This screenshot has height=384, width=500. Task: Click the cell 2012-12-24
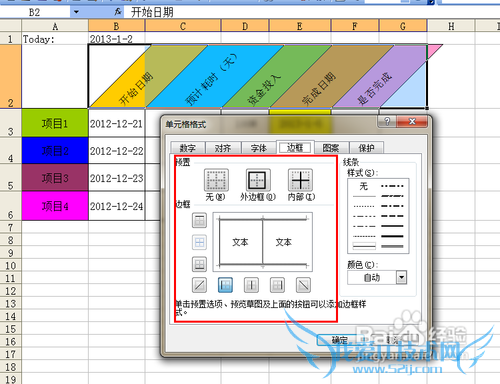(x=116, y=206)
